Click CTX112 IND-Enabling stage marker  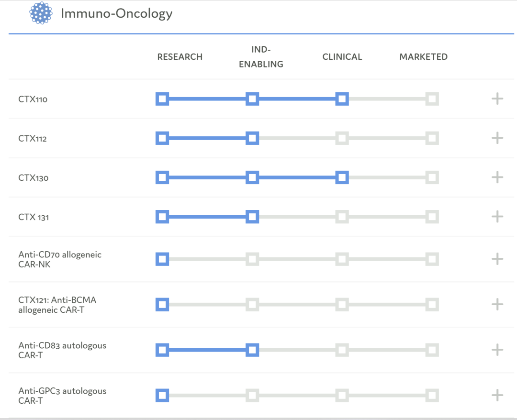coord(252,138)
